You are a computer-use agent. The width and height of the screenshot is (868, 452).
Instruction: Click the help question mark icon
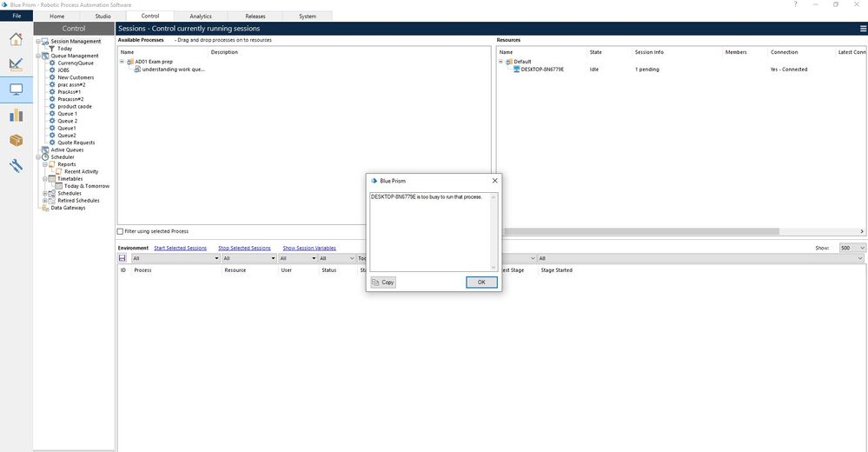[796, 4]
